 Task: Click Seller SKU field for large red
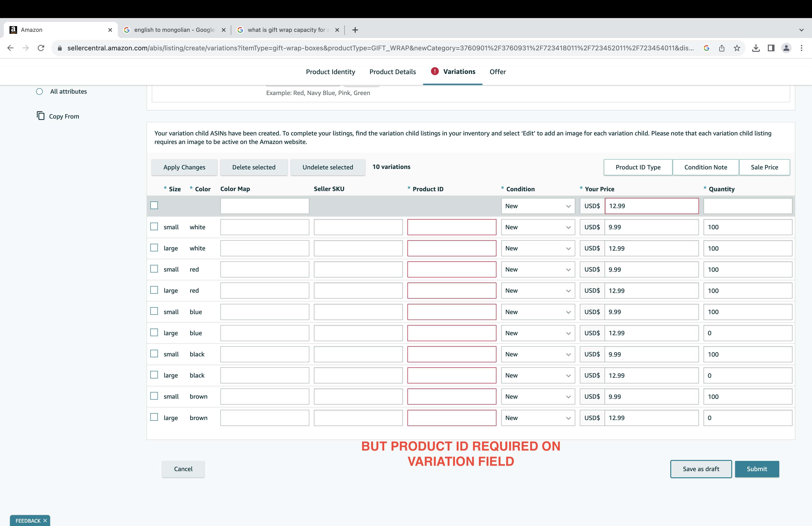[358, 291]
